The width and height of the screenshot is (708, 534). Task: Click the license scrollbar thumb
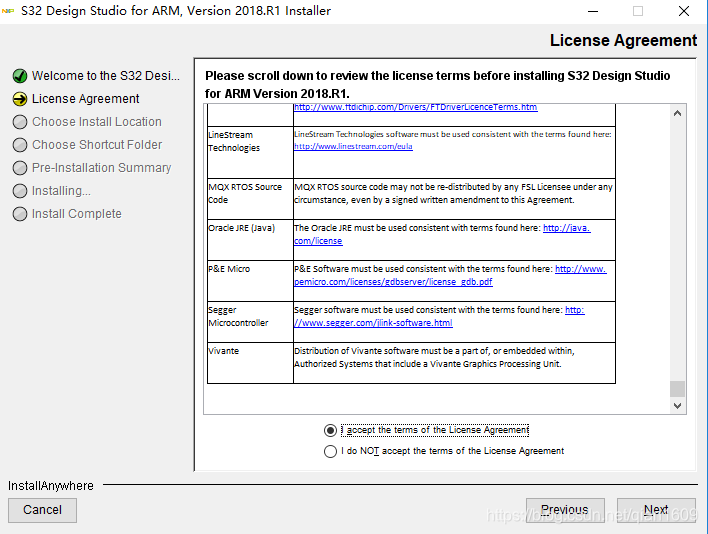(677, 389)
